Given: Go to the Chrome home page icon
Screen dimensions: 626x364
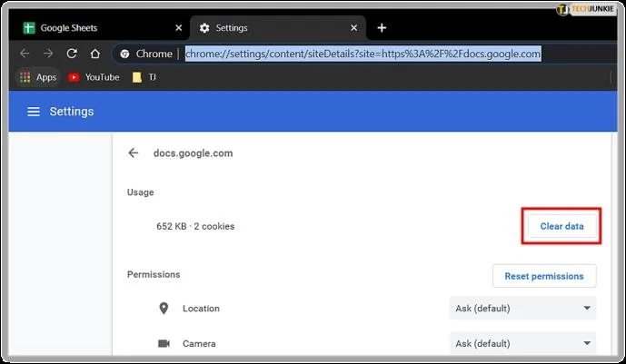Looking at the screenshot, I should (95, 54).
